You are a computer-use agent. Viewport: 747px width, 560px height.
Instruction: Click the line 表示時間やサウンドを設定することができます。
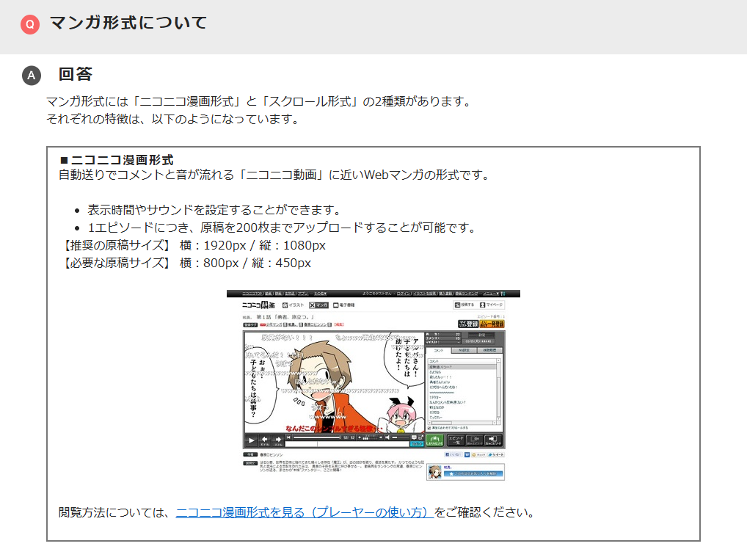point(216,210)
